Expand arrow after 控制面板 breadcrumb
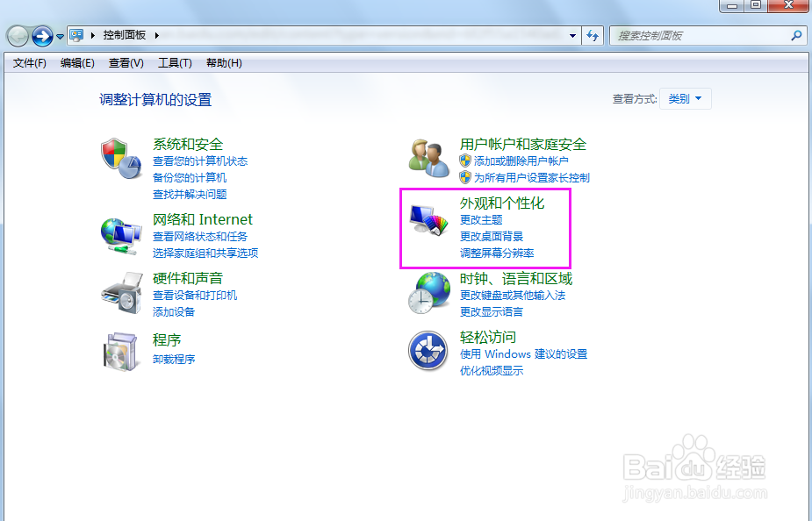 (156, 35)
